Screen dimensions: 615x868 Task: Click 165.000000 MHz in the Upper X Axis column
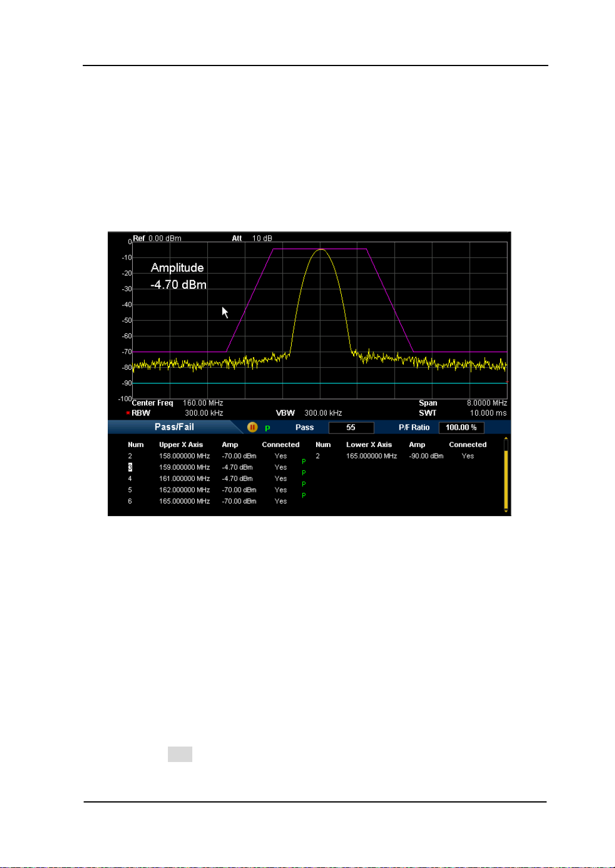(185, 501)
